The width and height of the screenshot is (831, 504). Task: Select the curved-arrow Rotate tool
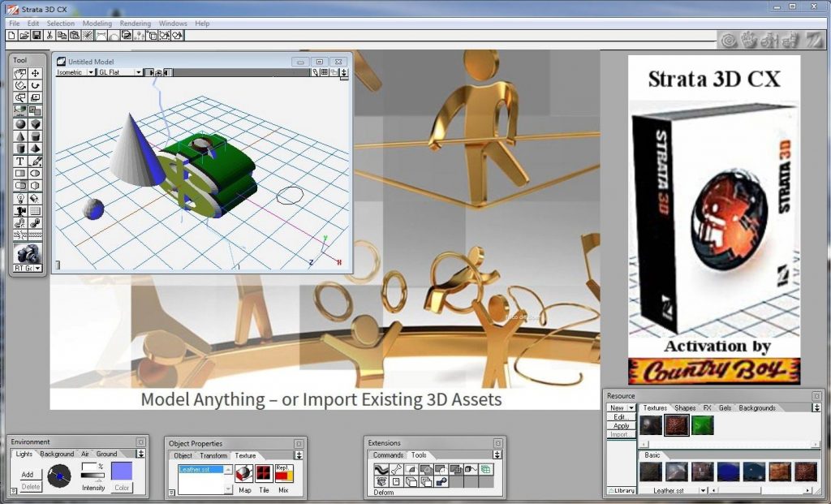[x=35, y=85]
